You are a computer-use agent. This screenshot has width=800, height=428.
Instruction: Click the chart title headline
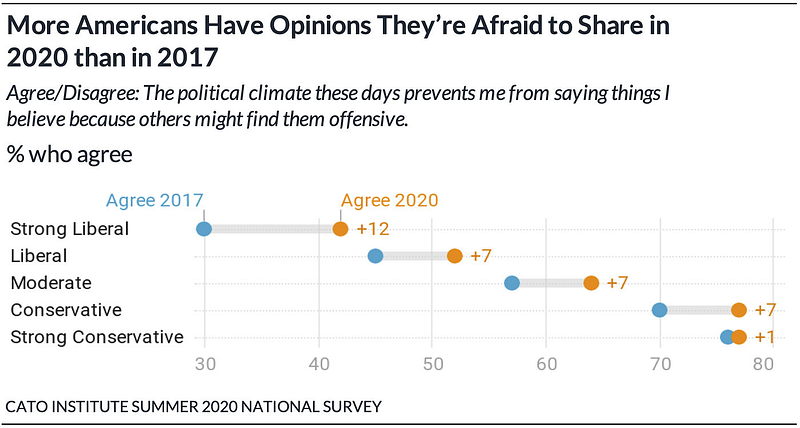click(x=337, y=43)
